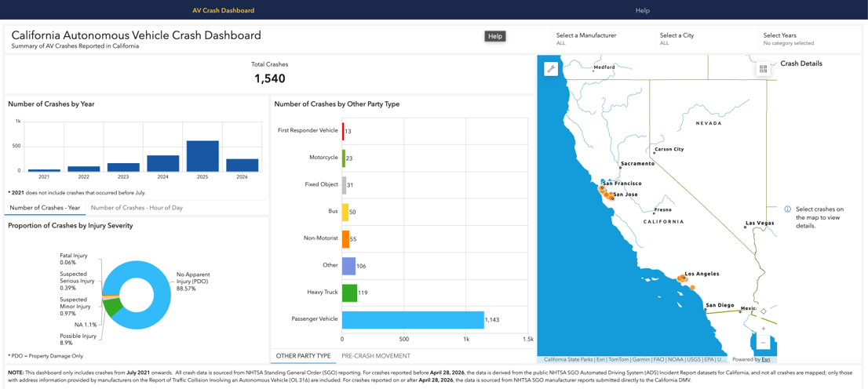Switch to the PRE-CRASH MOVEMENT tab

(376, 356)
